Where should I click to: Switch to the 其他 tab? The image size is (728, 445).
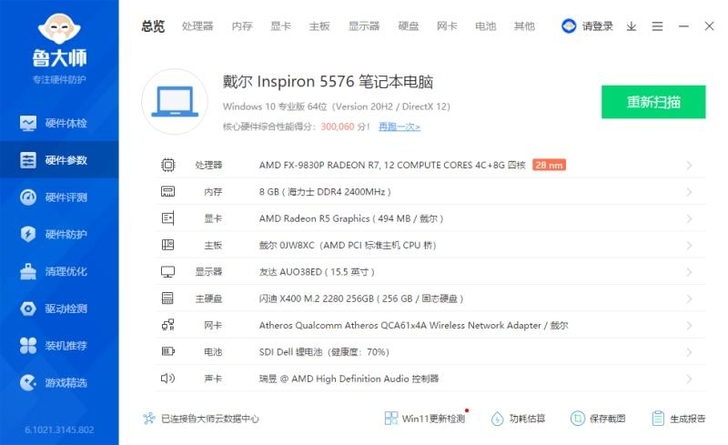(x=525, y=26)
